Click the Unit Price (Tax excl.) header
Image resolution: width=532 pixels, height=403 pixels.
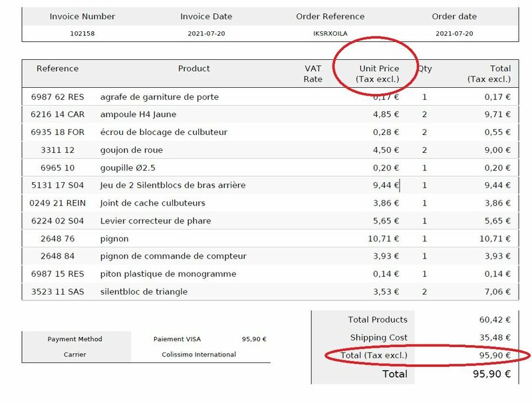[377, 74]
